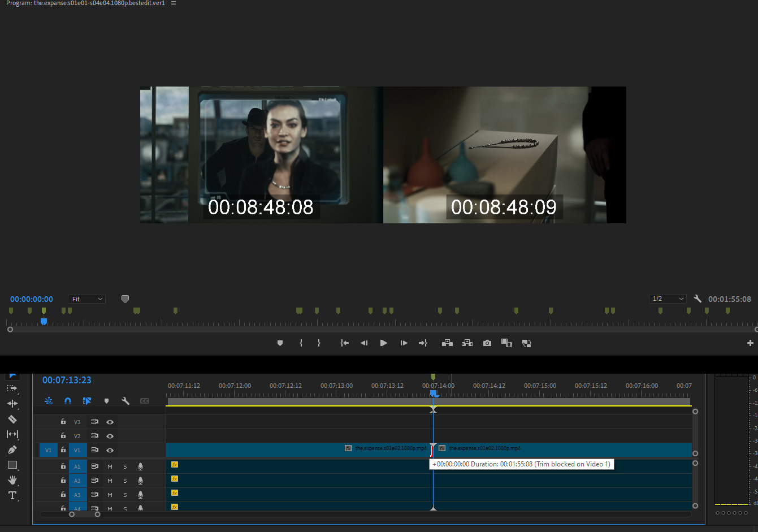The width and height of the screenshot is (758, 532).
Task: Toggle timeline snapping magnet icon
Action: point(68,401)
